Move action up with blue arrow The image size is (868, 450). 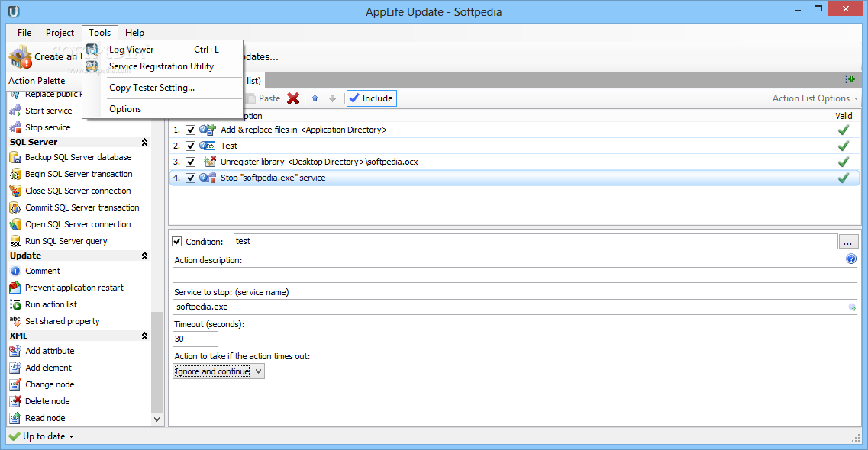coord(315,98)
